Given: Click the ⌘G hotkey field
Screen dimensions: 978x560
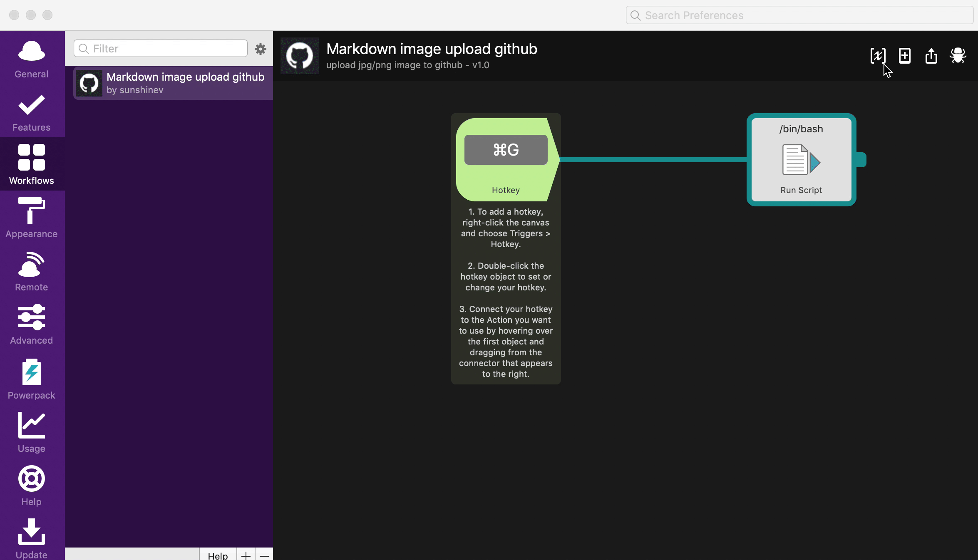Looking at the screenshot, I should [x=506, y=150].
